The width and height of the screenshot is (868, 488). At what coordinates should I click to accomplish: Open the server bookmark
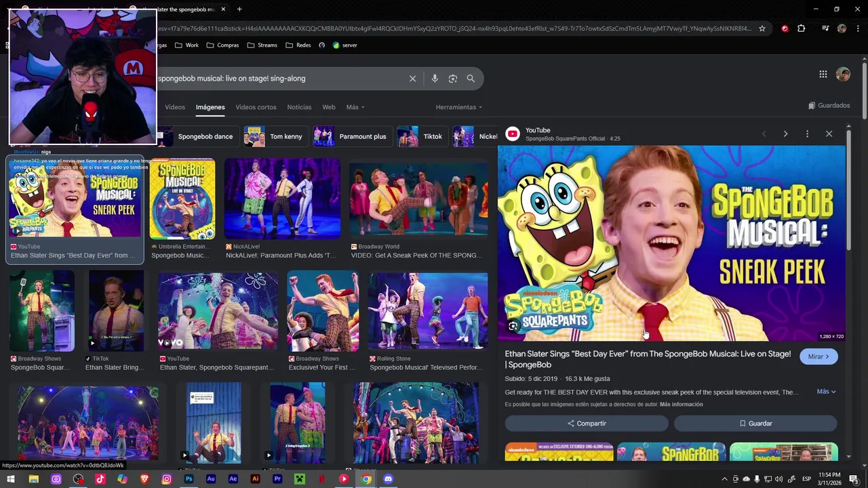click(344, 45)
